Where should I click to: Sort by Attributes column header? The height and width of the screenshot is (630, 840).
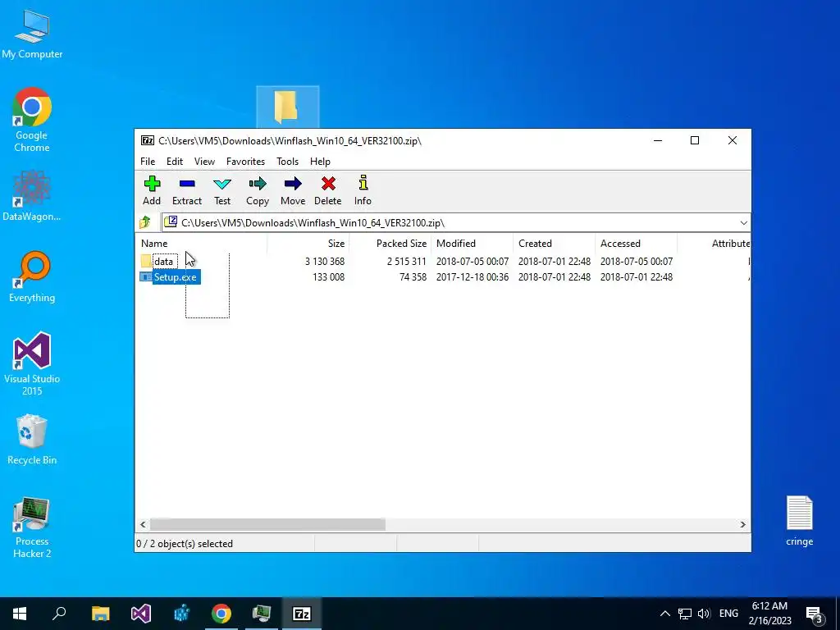point(714,243)
